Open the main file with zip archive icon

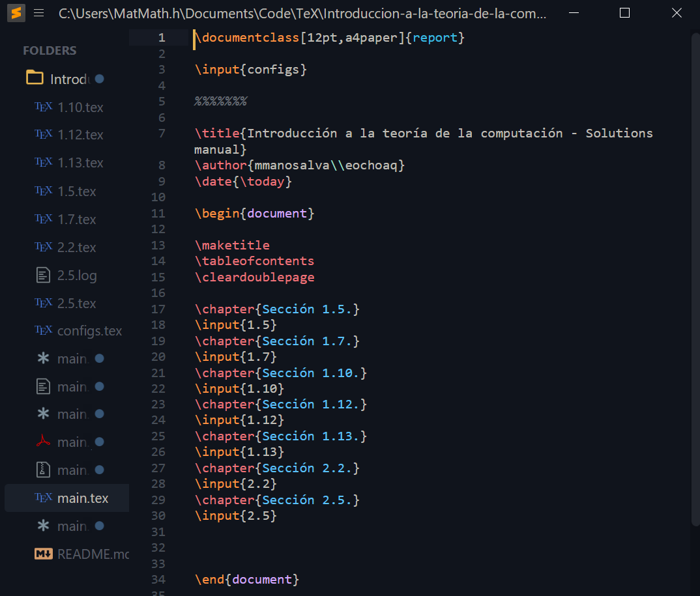click(73, 470)
